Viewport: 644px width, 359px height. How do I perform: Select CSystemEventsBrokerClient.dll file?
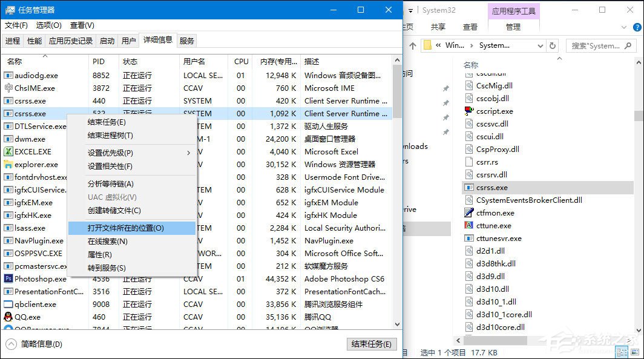pyautogui.click(x=529, y=200)
